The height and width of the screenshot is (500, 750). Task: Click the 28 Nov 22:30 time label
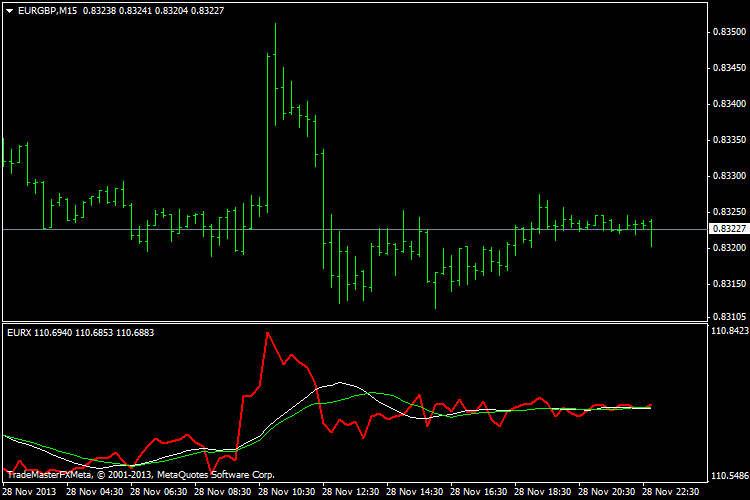673,492
